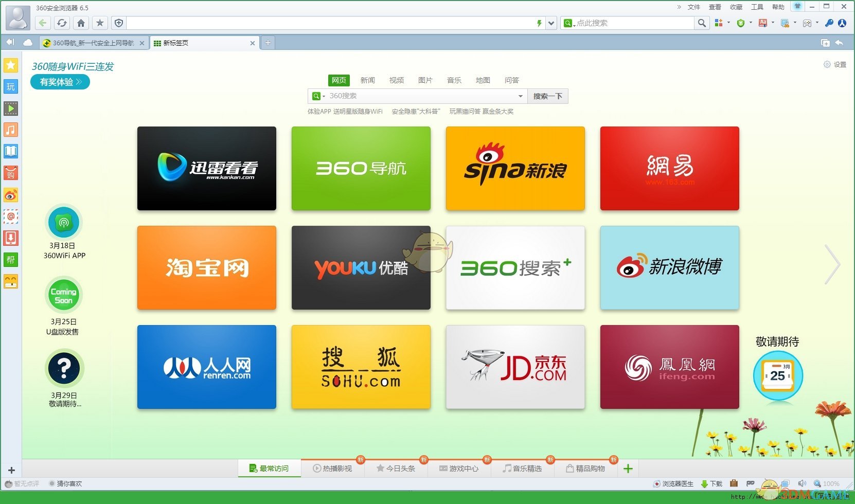Open the reading/novel sidebar icon
855x504 pixels.
pyautogui.click(x=11, y=151)
